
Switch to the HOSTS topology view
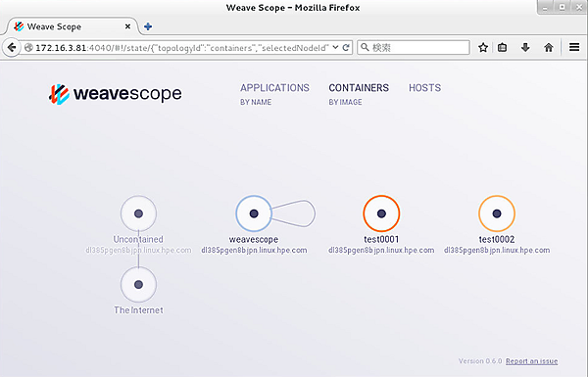pos(424,88)
